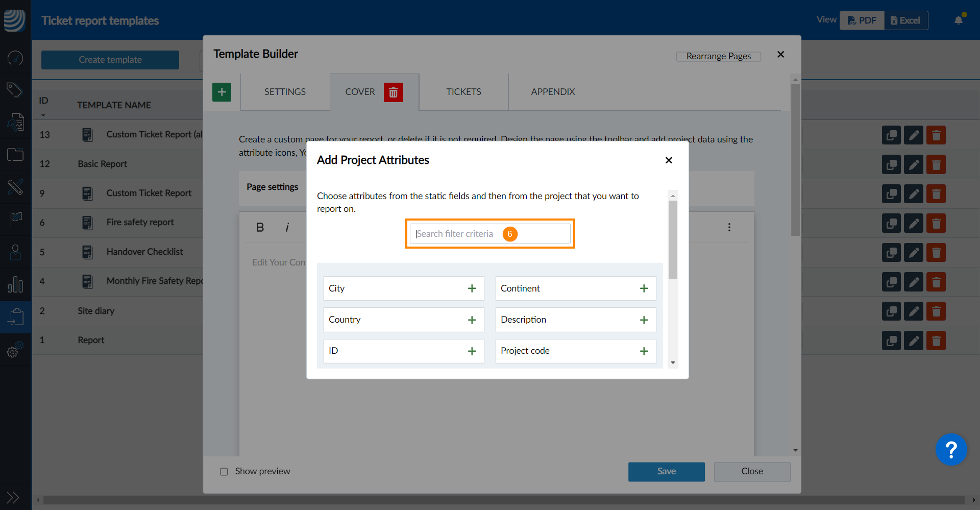Click the Rearrange Pages button

718,56
